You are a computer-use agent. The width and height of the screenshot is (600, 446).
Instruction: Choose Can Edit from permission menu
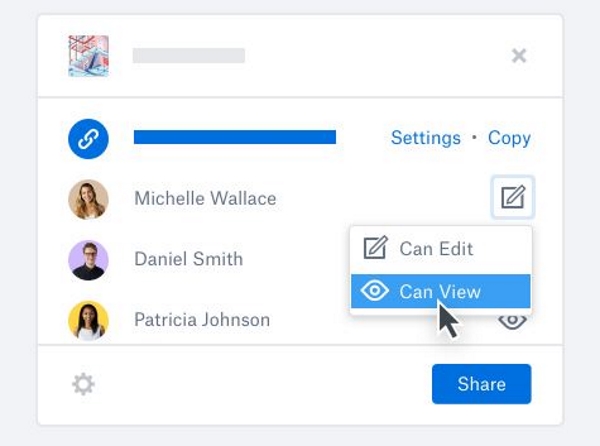tap(436, 248)
